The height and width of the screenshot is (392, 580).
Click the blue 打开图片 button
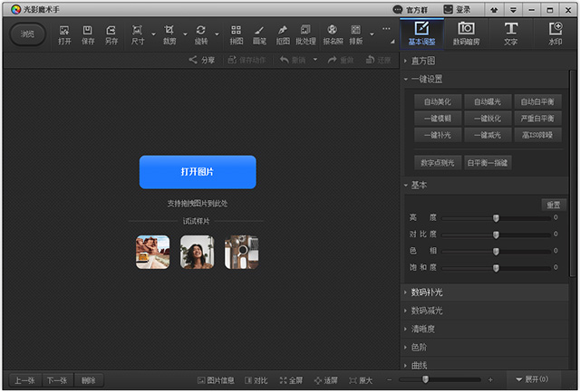(198, 171)
